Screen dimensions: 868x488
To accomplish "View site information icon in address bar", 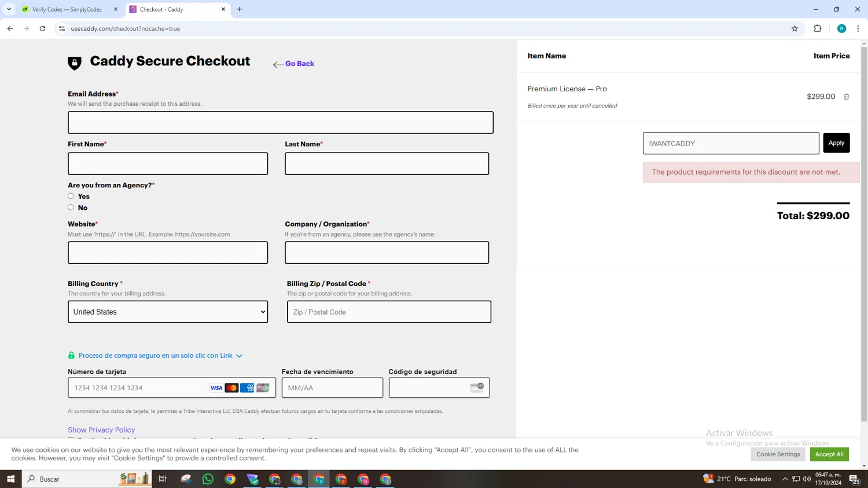I will coord(62,28).
